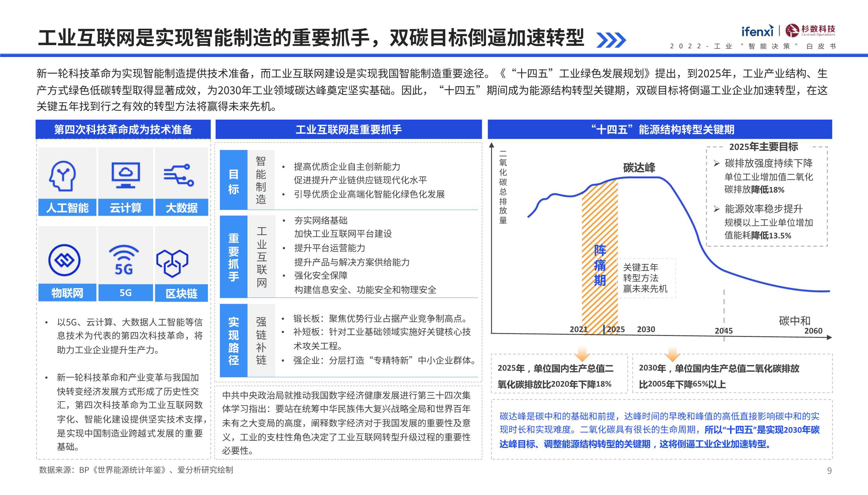Viewport: 868px width, 495px height.
Task: Click the blue 碳达峰是碳中和的基础 paragraph
Action: pos(660,430)
